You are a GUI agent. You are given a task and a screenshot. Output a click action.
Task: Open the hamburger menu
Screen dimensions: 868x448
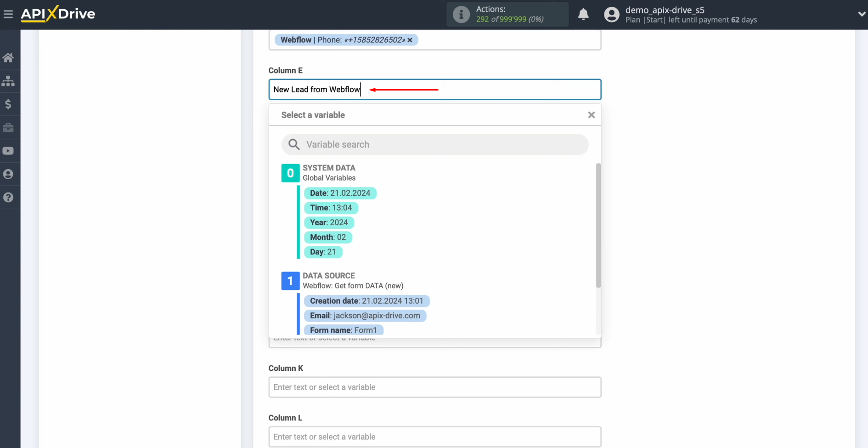coord(8,14)
